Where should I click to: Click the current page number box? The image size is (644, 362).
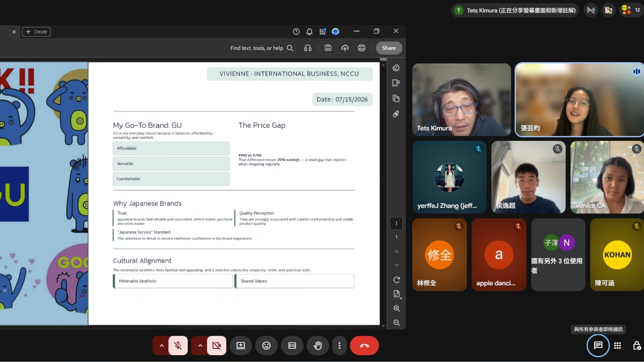coord(396,223)
